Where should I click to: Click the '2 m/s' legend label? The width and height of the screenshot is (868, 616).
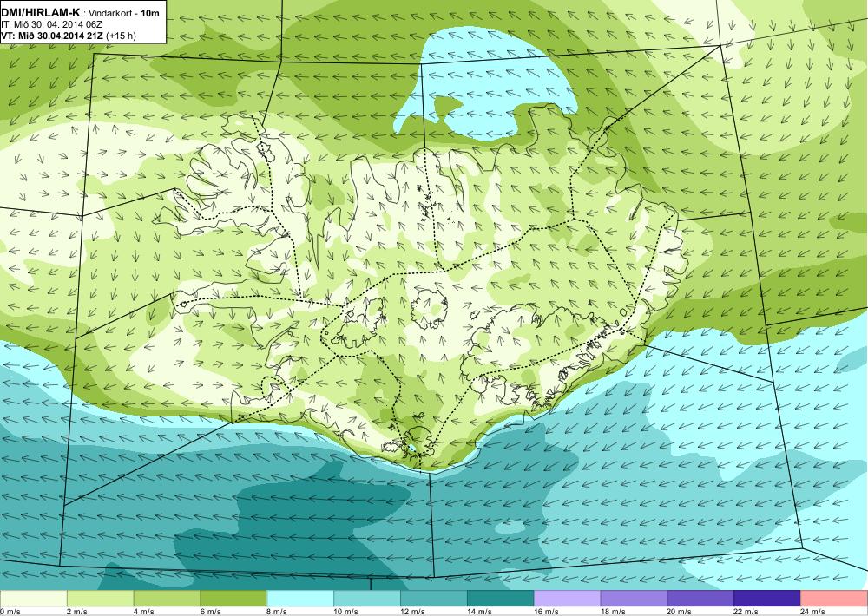(x=77, y=612)
